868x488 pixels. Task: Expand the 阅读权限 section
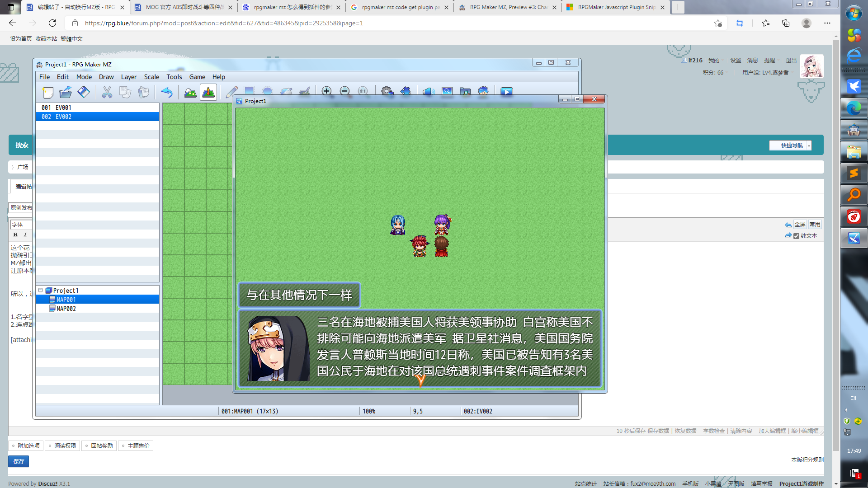(x=62, y=446)
